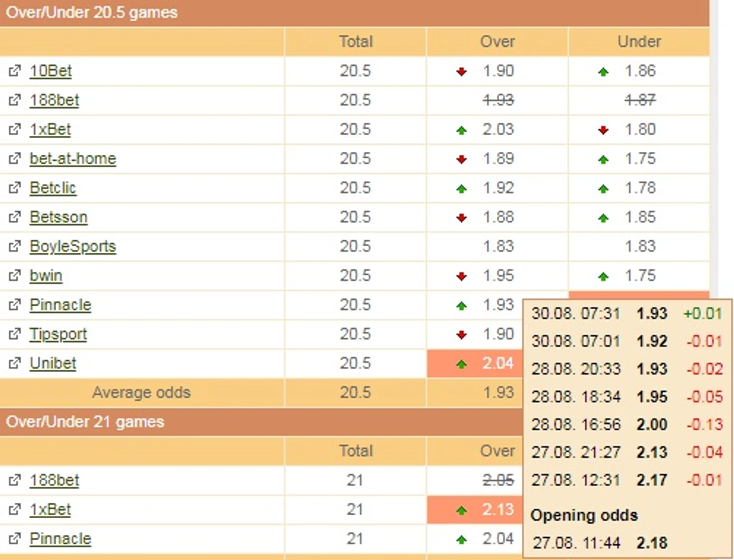This screenshot has width=734, height=560.
Task: Open the Betclic bookmaker link
Action: (x=53, y=188)
